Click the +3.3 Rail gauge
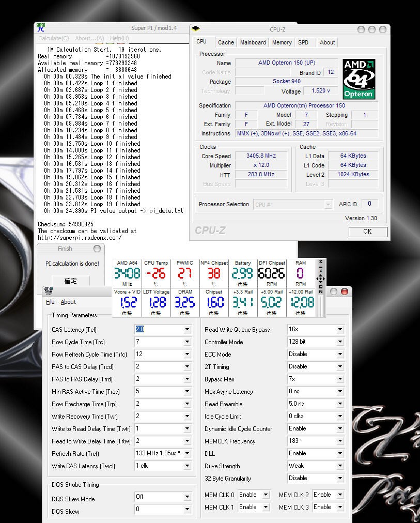The width and height of the screenshot is (420, 523). point(243,302)
